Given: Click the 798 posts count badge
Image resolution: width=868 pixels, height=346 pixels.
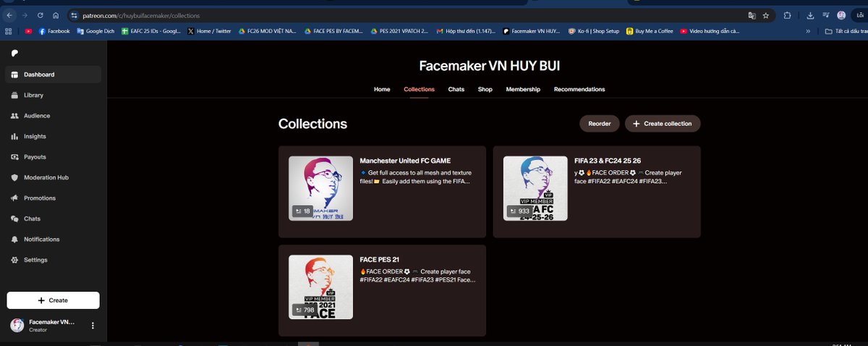Looking at the screenshot, I should (305, 310).
